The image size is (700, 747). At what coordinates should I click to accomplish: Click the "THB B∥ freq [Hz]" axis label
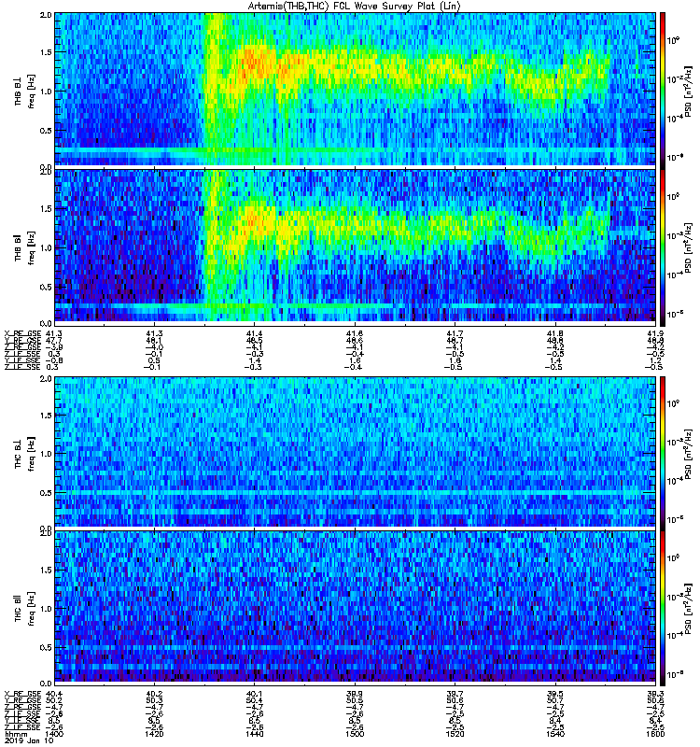click(24, 247)
